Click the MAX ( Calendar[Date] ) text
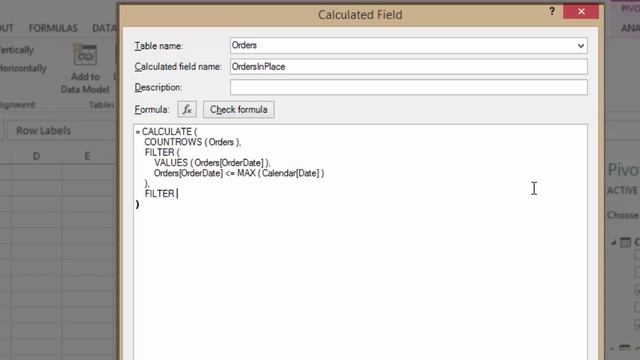Screen dimensions: 640x360 coord(281,173)
